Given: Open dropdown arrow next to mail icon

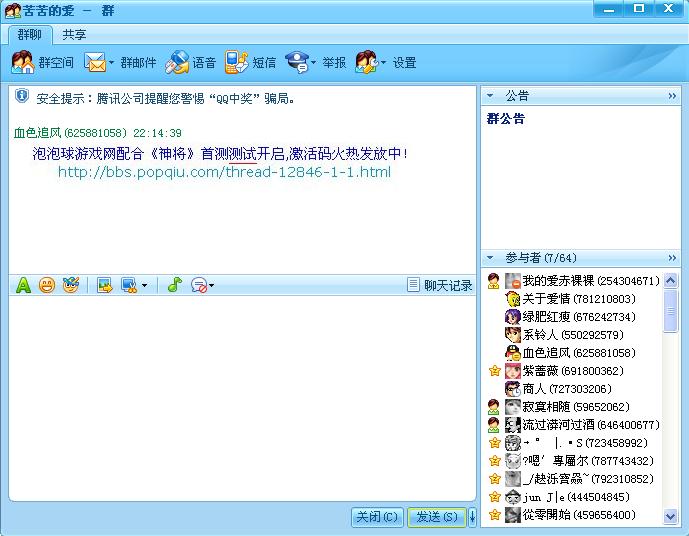Looking at the screenshot, I should tap(111, 63).
